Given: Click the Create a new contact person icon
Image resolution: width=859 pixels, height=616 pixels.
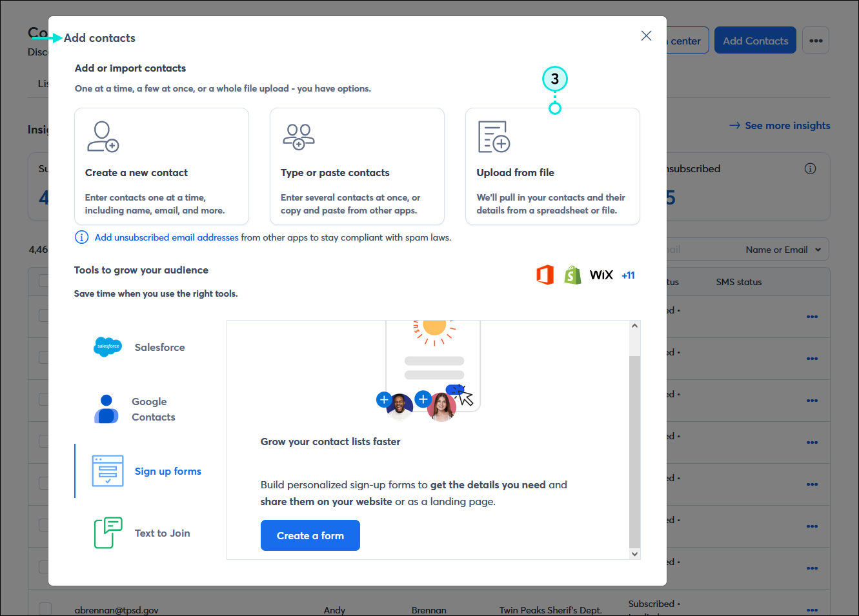Looking at the screenshot, I should tap(103, 136).
